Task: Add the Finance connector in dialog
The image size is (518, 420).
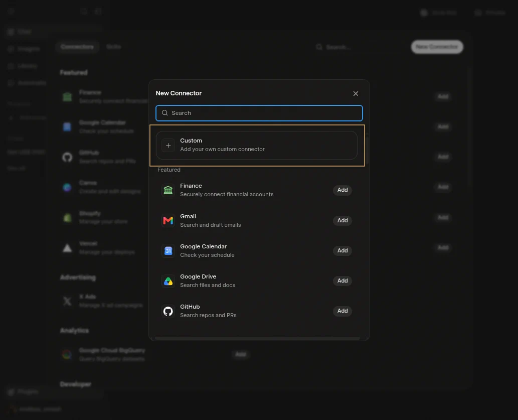Action: click(342, 190)
